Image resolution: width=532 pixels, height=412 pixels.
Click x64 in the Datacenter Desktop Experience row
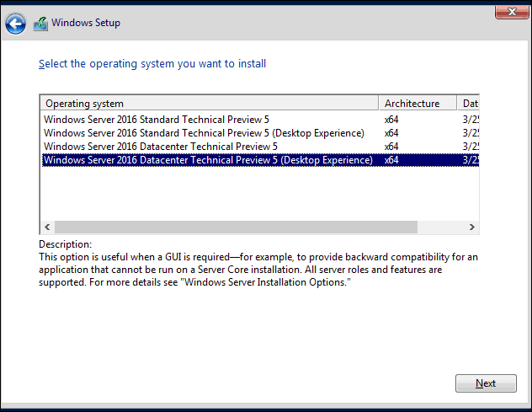click(391, 160)
